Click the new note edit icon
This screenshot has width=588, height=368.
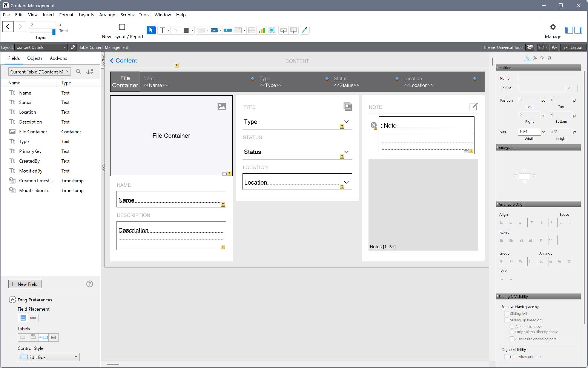coord(473,107)
